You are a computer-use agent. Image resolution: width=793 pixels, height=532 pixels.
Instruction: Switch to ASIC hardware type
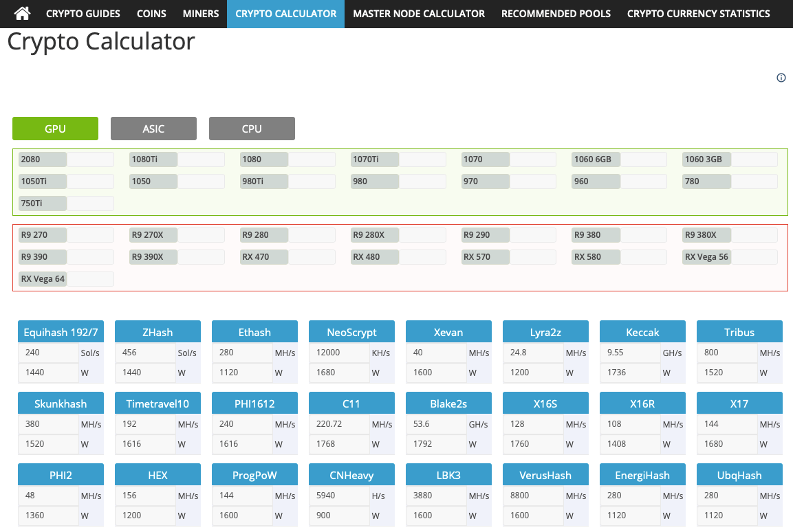click(153, 129)
